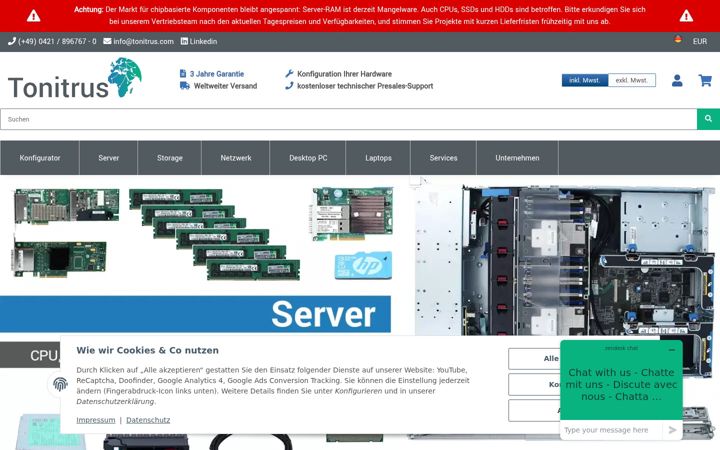Click Alle akzeptieren cookie button
This screenshot has width=720, height=450.
[534, 359]
